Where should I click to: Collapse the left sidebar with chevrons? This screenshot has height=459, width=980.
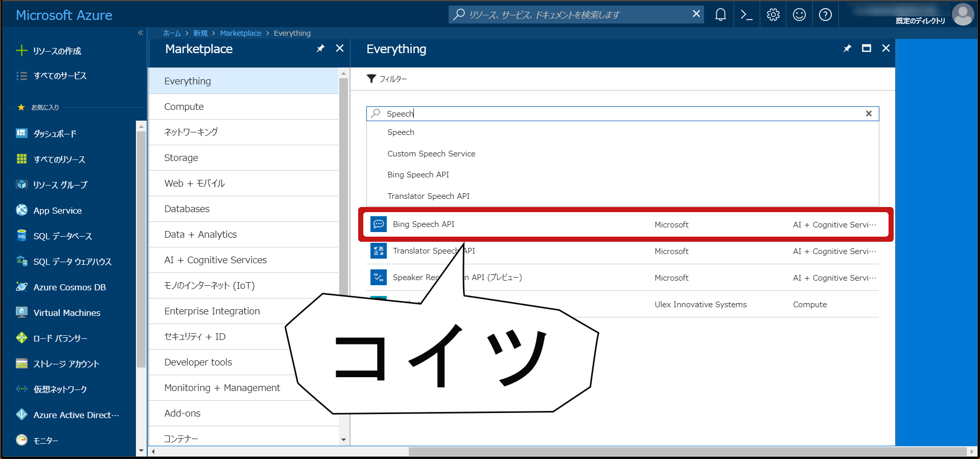tap(141, 33)
